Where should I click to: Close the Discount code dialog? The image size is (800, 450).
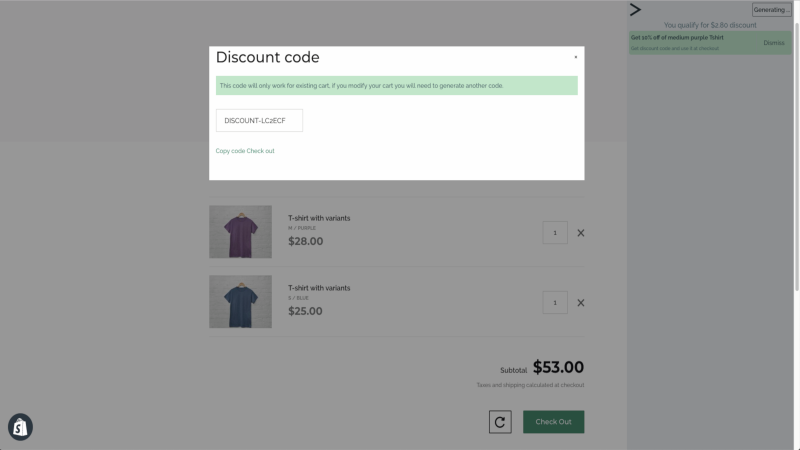[576, 57]
